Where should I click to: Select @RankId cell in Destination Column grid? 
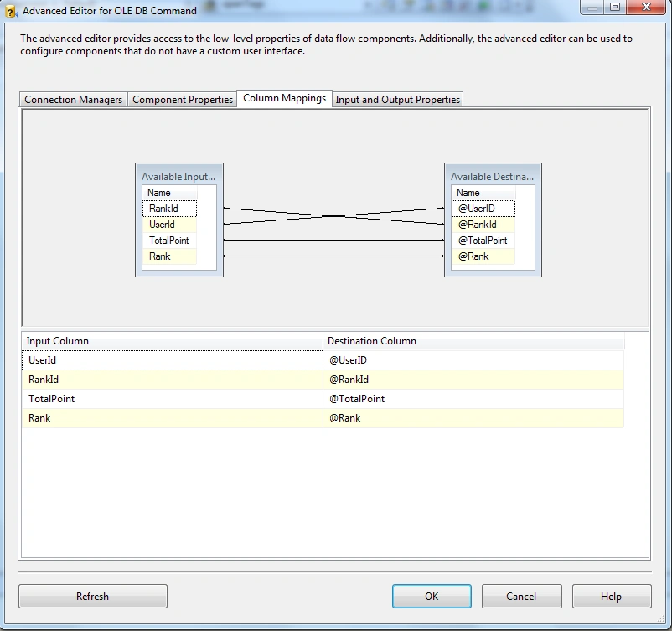tap(473, 380)
